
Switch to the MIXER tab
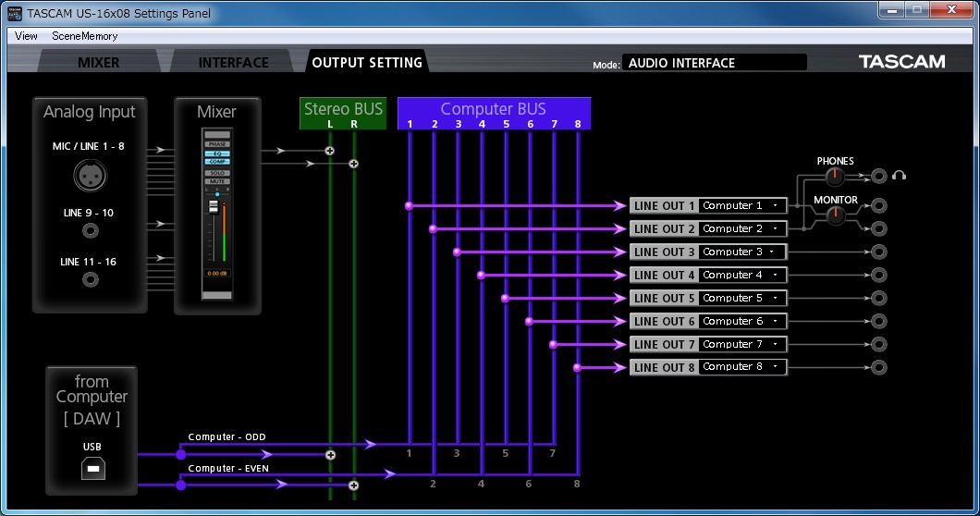pyautogui.click(x=98, y=62)
